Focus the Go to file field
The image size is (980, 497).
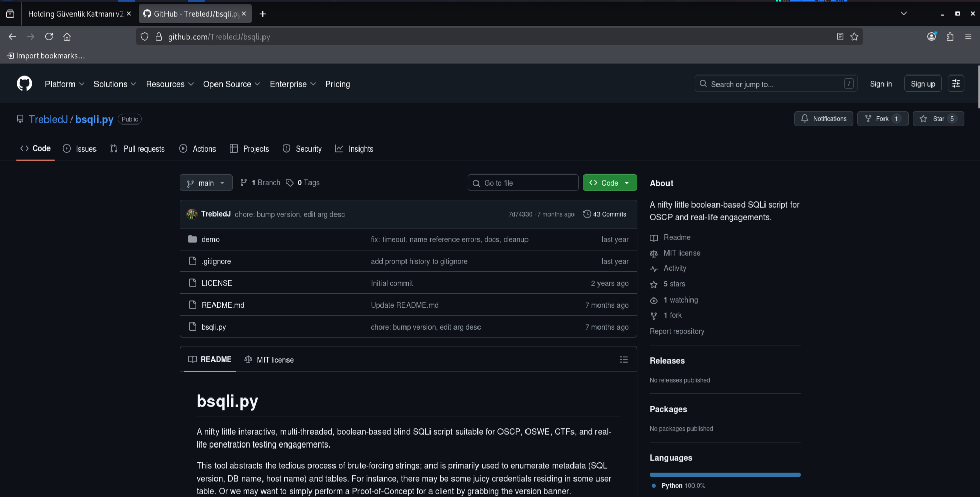click(522, 183)
